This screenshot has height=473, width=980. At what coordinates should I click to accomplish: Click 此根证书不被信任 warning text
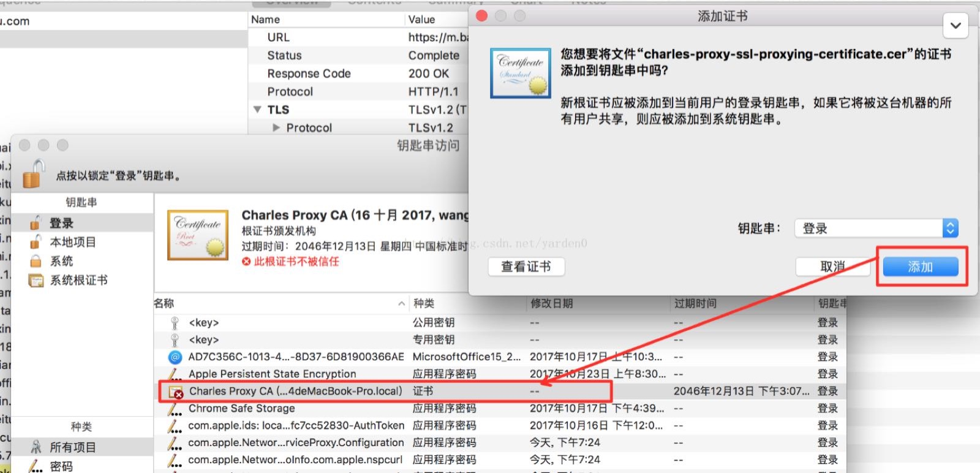point(296,262)
